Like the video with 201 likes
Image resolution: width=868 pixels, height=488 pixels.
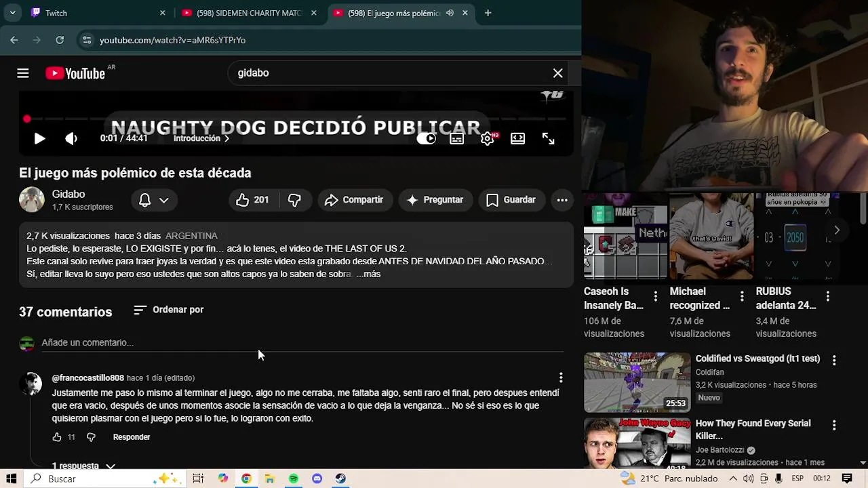(x=252, y=200)
